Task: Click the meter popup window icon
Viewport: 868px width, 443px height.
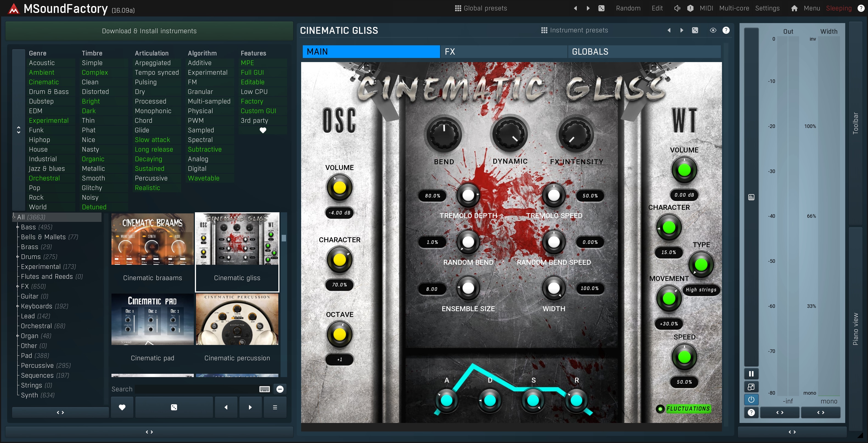Action: (x=751, y=387)
